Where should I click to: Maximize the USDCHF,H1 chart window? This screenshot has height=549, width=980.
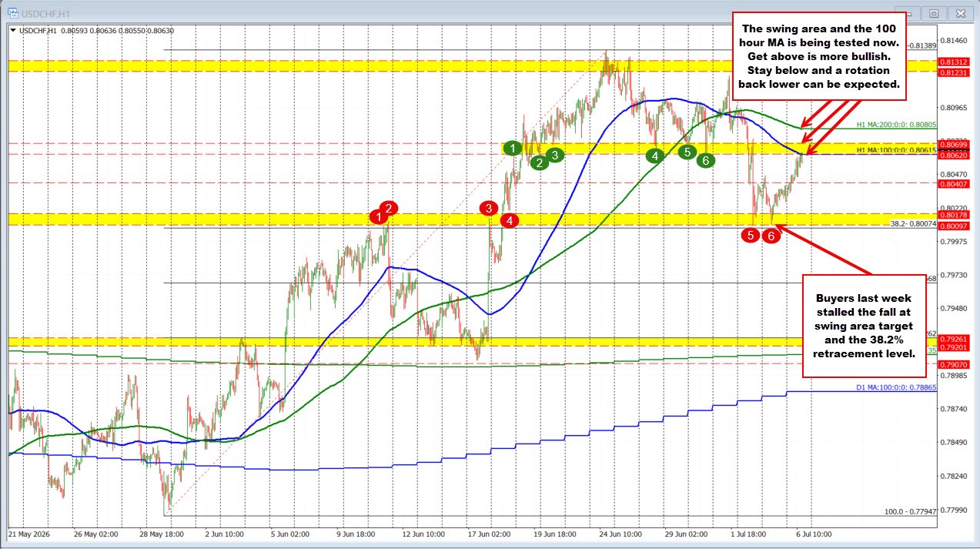[x=933, y=13]
